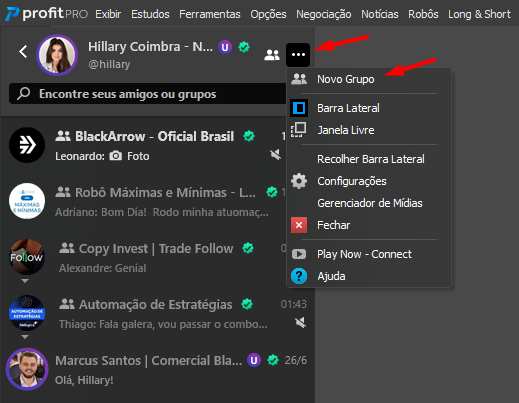Open BlackArrow - Oficial Brasil avatar

tap(27, 145)
